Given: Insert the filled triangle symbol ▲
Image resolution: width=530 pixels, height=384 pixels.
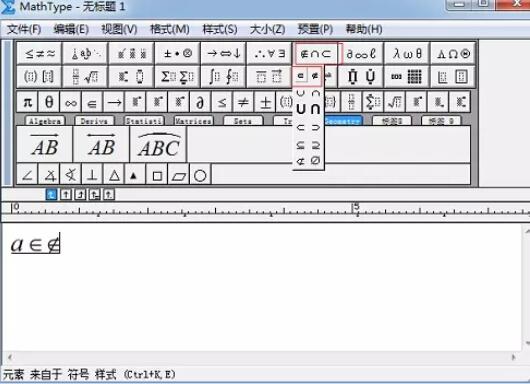Looking at the screenshot, I should (x=134, y=175).
